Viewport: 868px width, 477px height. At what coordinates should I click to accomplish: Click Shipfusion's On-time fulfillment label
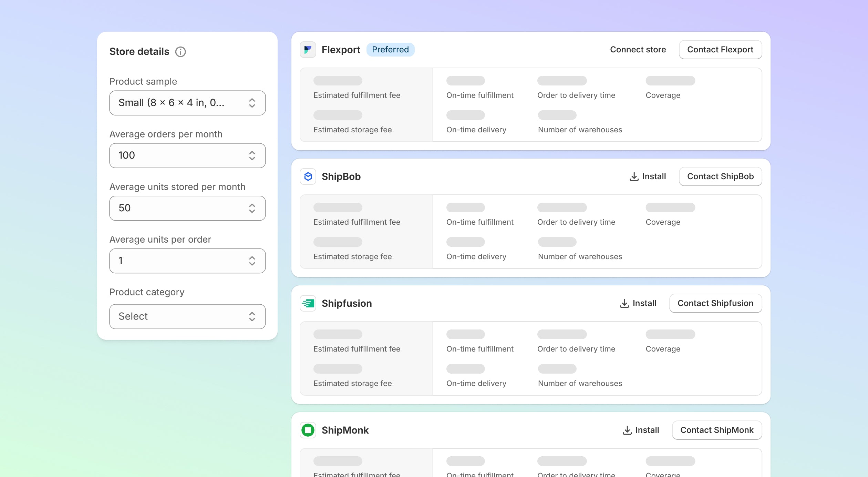(480, 349)
